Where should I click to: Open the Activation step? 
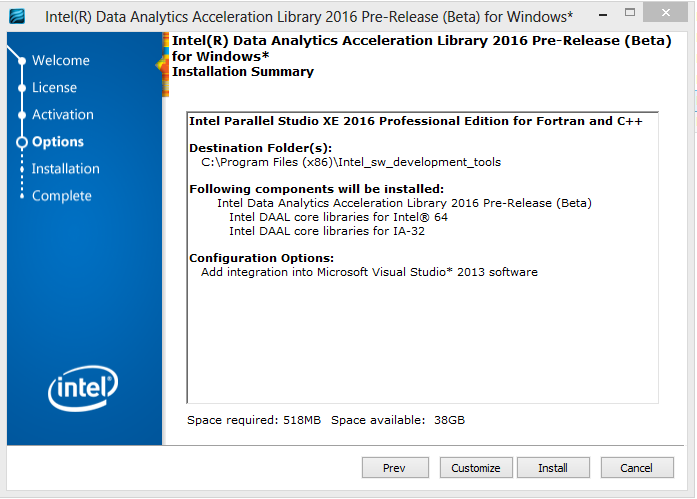point(62,115)
